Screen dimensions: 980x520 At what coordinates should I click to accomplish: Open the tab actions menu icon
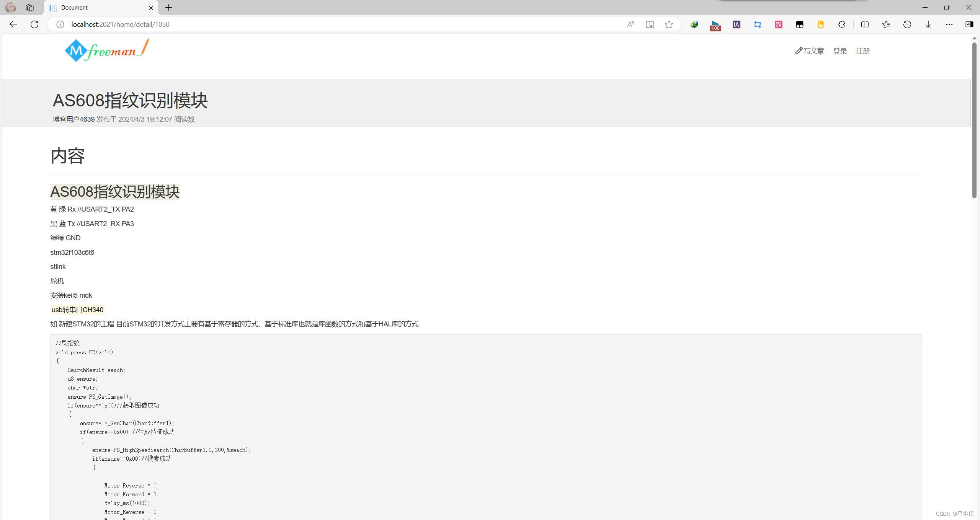coord(29,7)
